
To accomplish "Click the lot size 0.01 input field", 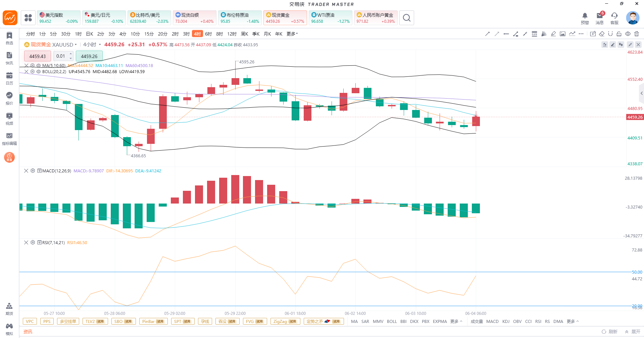I will tap(63, 56).
